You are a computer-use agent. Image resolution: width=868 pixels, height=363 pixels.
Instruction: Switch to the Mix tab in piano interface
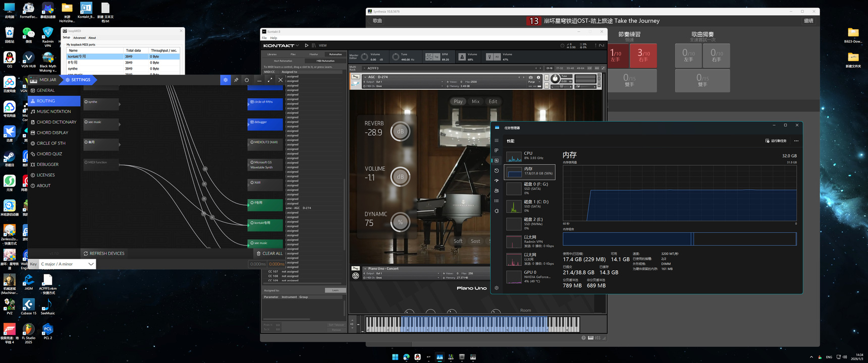click(475, 101)
